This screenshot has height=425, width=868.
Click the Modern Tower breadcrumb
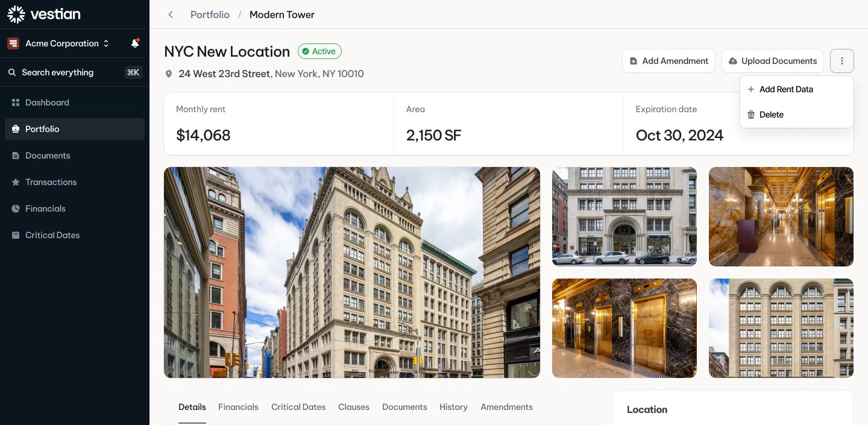[282, 14]
